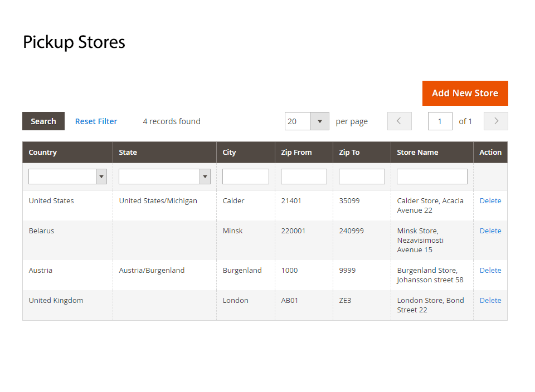The width and height of the screenshot is (535, 392).
Task: Focus the City filter input
Action: point(245,177)
